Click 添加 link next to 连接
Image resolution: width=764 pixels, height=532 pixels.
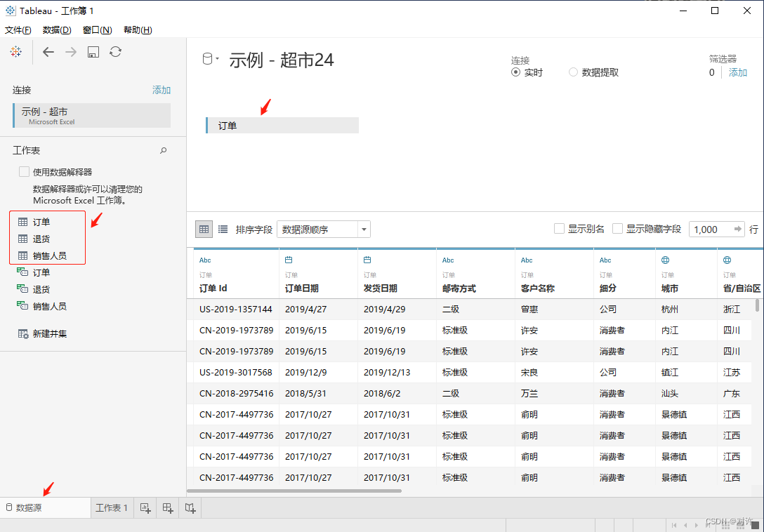162,90
